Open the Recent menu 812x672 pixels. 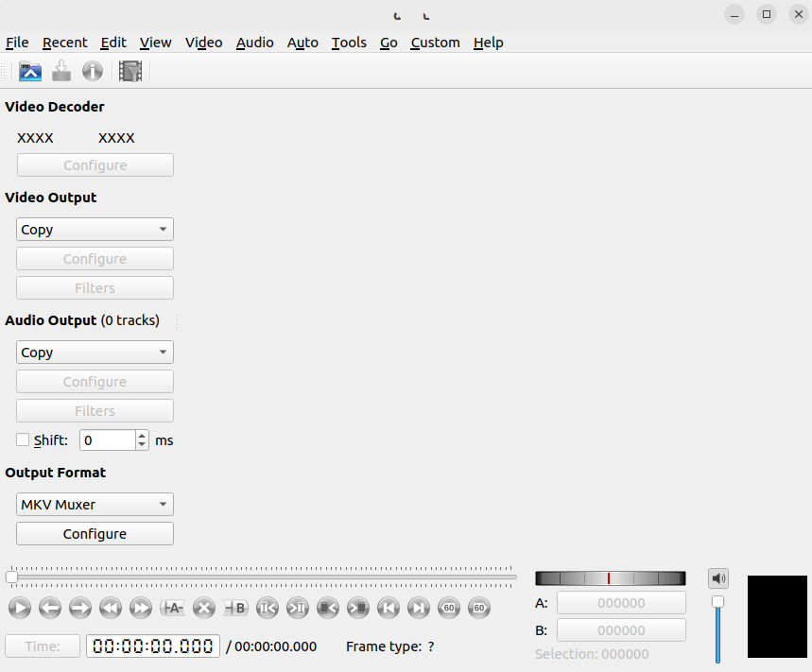pos(64,43)
